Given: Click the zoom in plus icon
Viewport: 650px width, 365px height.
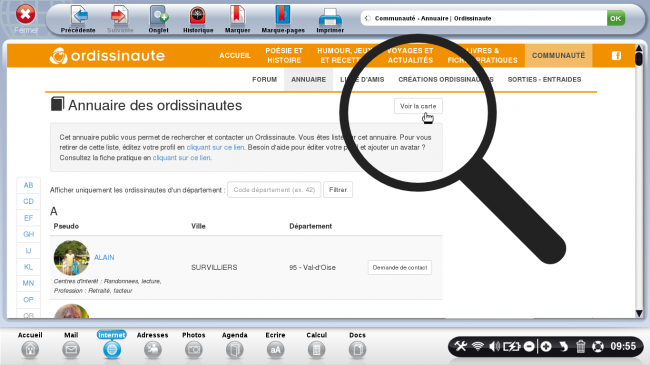Looking at the screenshot, I should [x=546, y=346].
